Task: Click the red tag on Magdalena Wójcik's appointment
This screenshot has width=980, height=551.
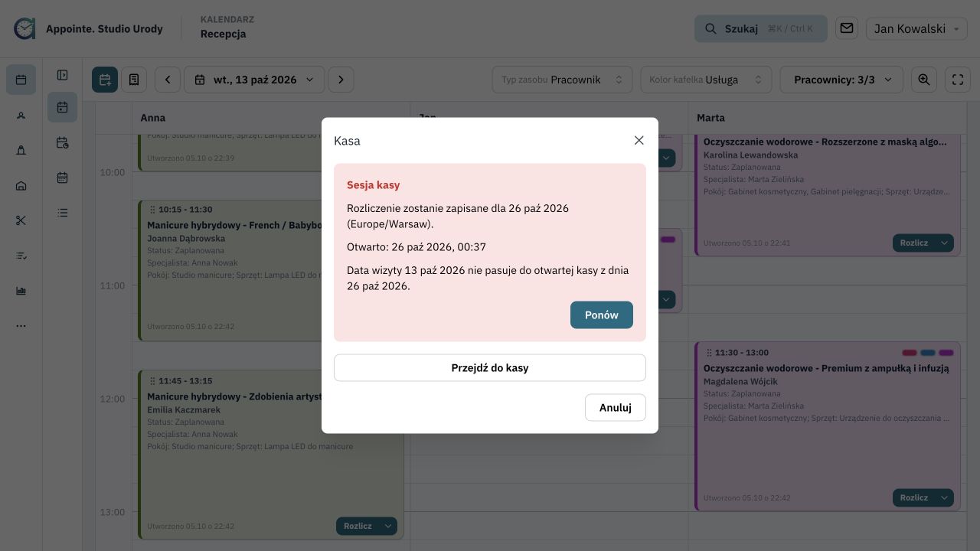Action: click(910, 353)
